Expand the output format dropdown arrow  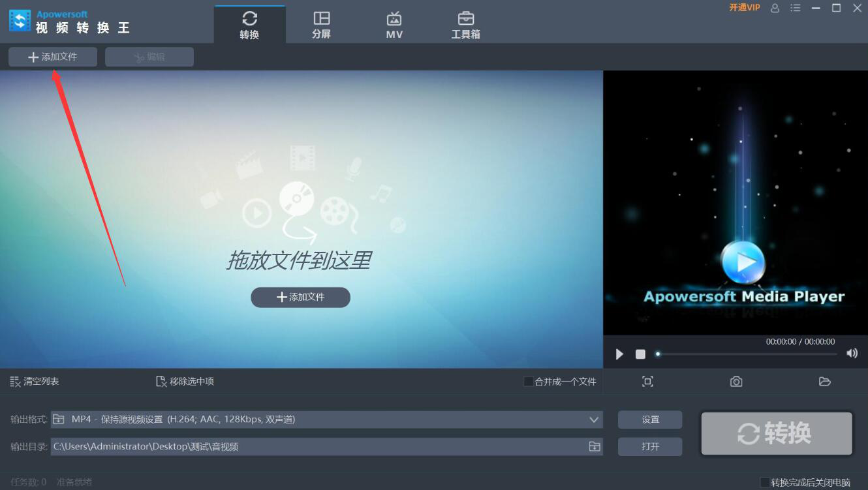pos(594,420)
